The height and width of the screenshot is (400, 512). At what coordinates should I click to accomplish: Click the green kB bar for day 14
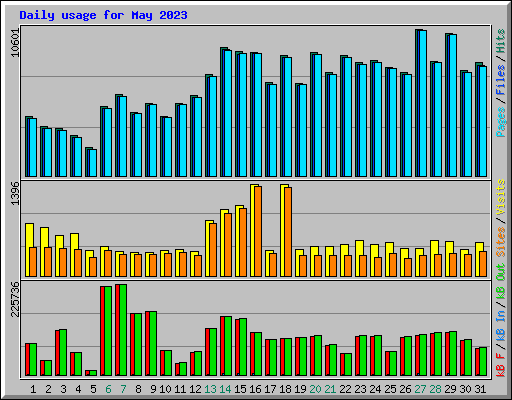228,346
